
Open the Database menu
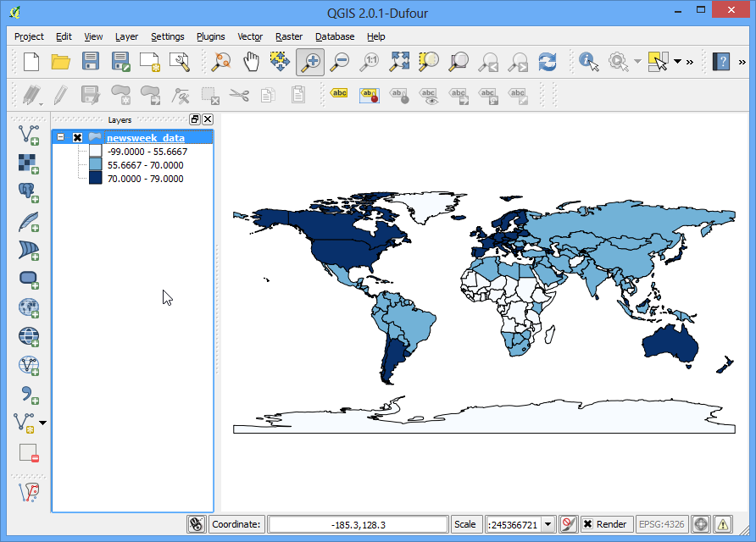(335, 36)
